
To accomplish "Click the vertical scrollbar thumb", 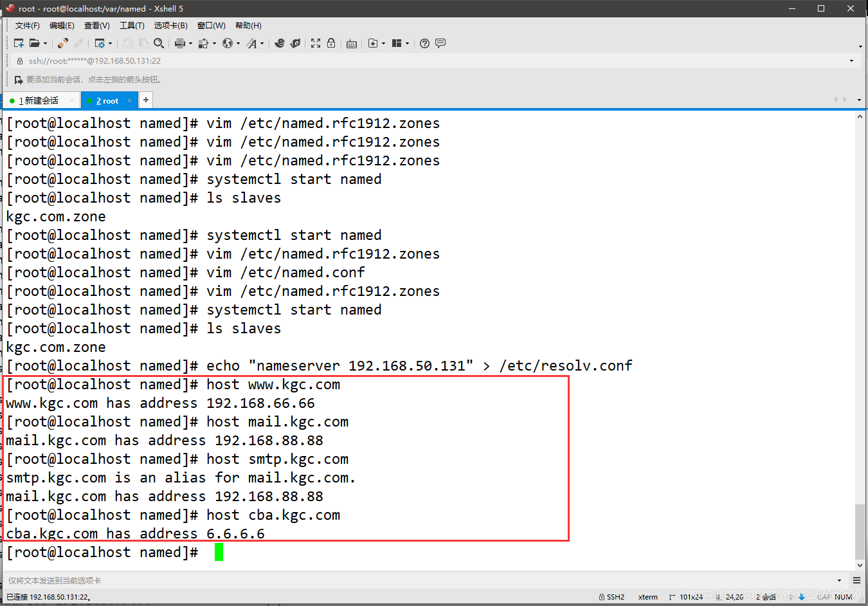I will pos(860,531).
